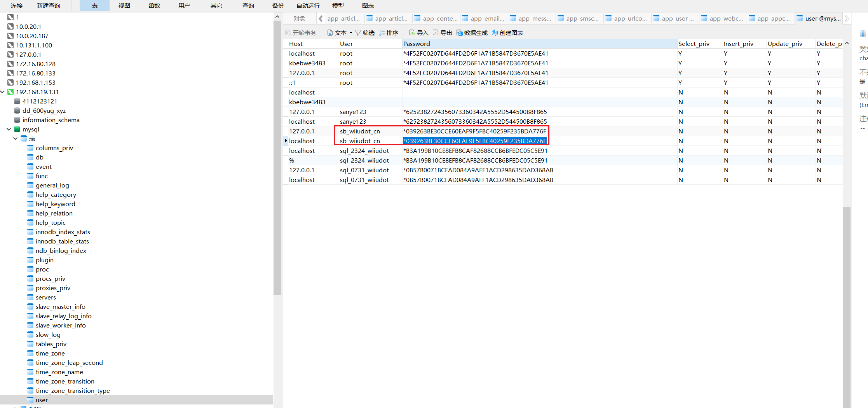This screenshot has height=408, width=868.
Task: Click 模型 (Model) button
Action: pos(338,5)
